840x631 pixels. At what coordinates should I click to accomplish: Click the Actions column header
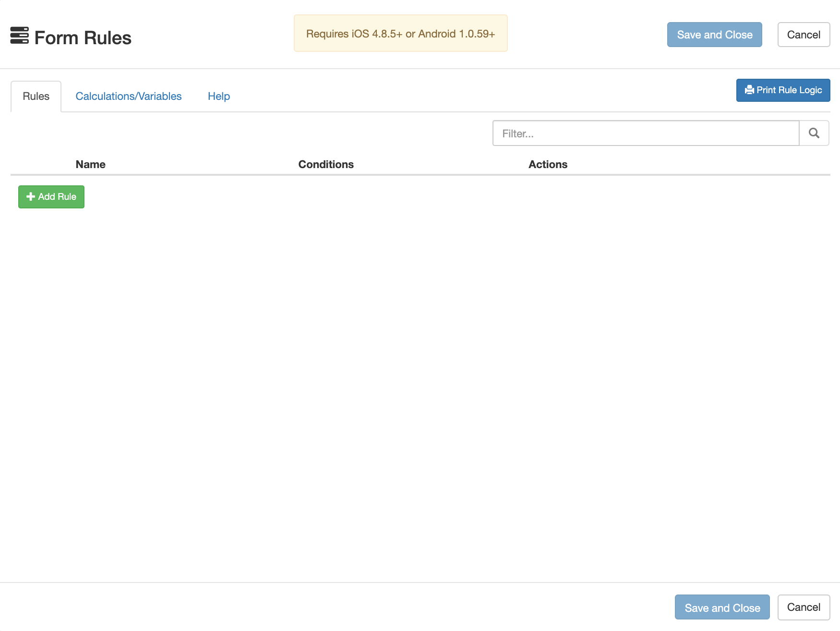click(x=548, y=164)
